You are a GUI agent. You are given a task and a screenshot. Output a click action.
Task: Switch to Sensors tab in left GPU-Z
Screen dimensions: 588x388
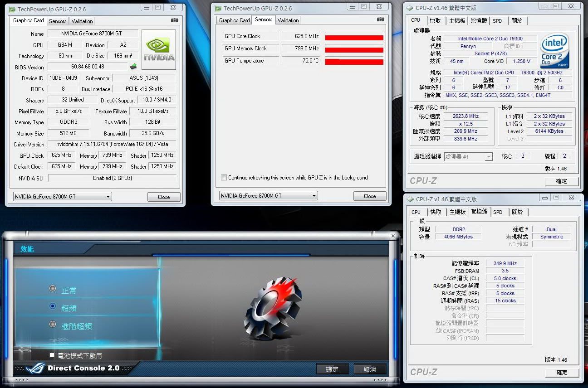coord(58,21)
